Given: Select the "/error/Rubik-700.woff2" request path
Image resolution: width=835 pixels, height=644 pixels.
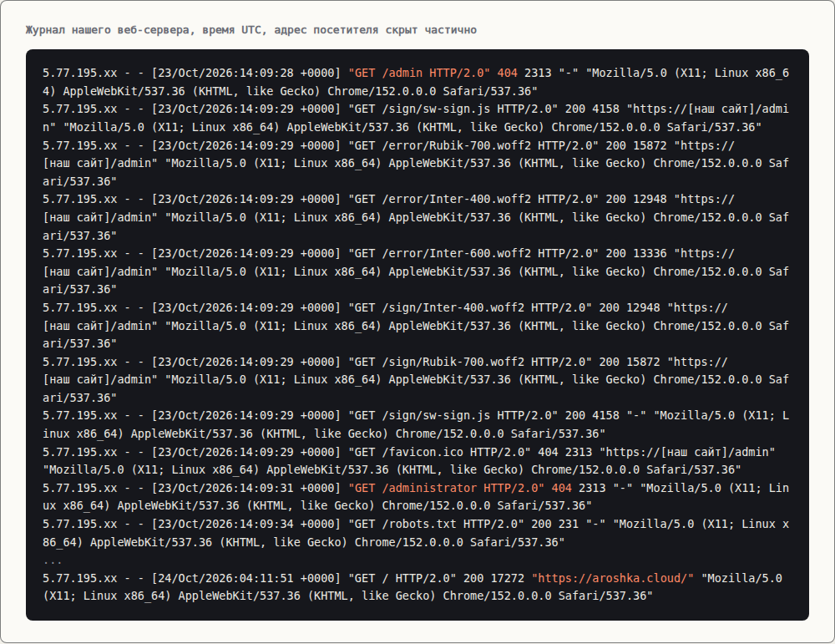Looking at the screenshot, I should pyautogui.click(x=457, y=145).
